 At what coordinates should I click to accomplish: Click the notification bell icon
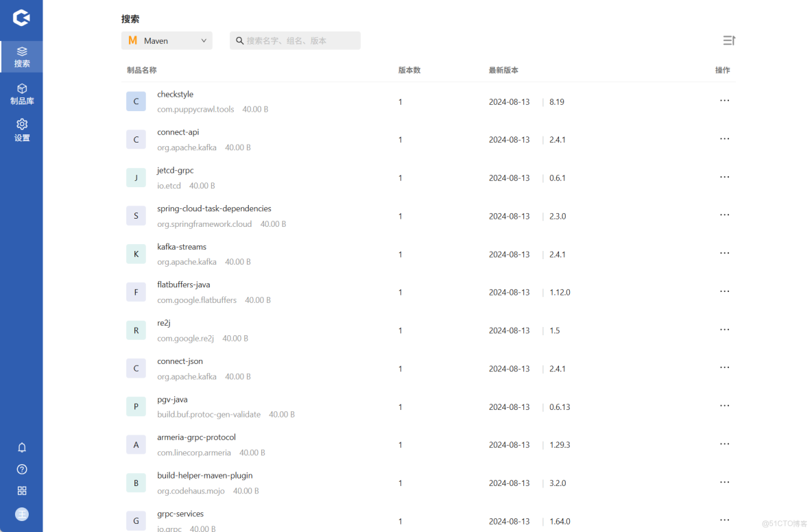21,447
